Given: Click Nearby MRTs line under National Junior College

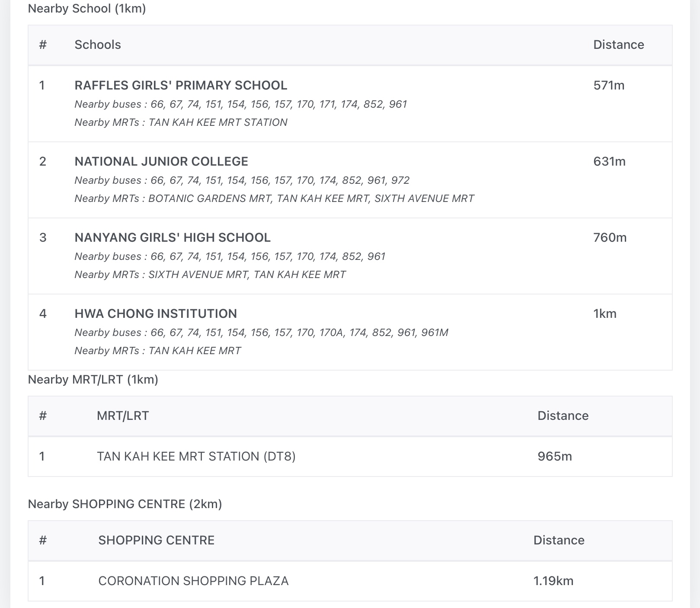Looking at the screenshot, I should point(274,198).
